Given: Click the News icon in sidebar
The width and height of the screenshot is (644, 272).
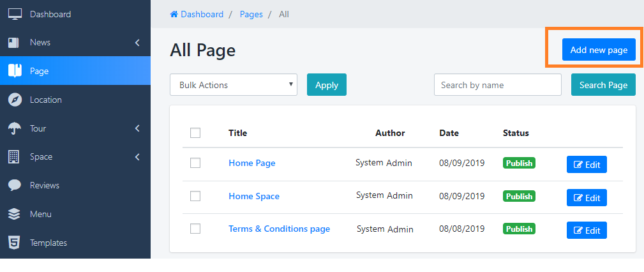Looking at the screenshot, I should click(14, 43).
